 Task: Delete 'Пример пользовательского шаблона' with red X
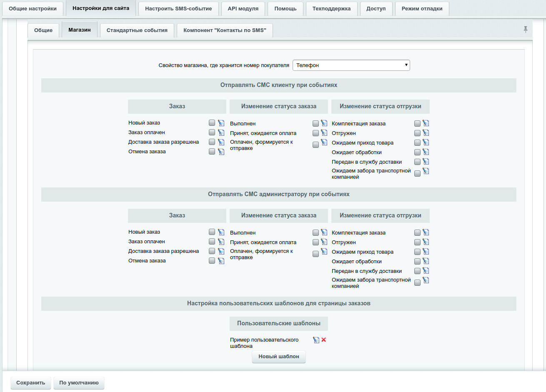[324, 340]
